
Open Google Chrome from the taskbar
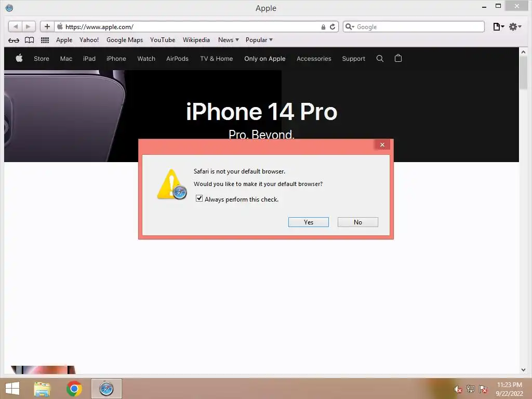74,389
